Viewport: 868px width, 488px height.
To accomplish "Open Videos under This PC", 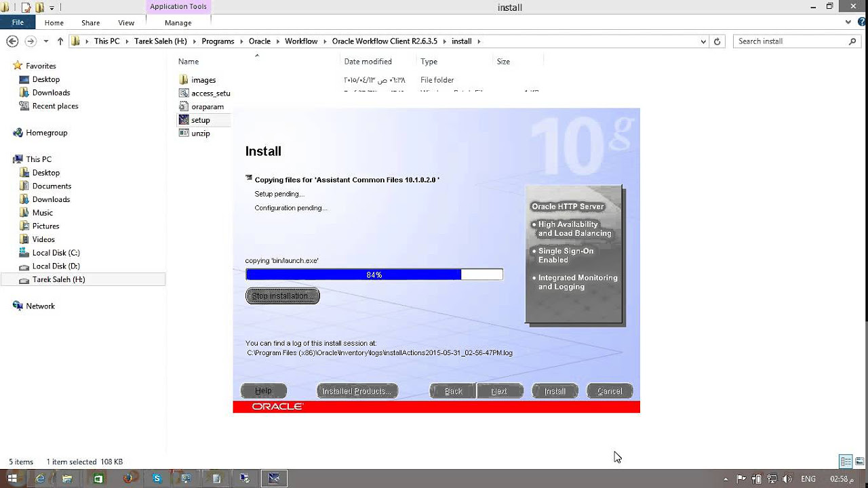I will coord(43,239).
